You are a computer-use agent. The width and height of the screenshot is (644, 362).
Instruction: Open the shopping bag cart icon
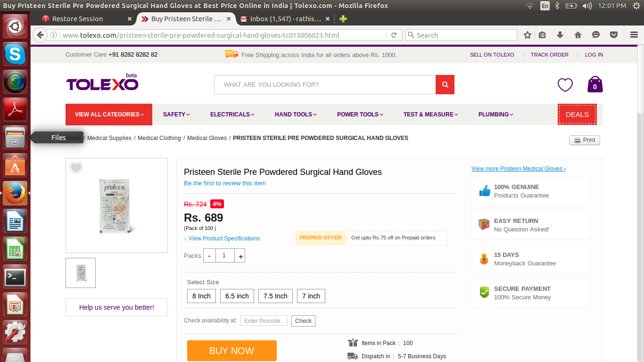tap(594, 85)
